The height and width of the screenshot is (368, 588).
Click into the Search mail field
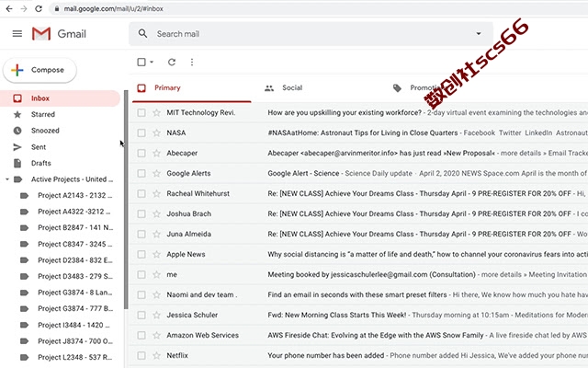pos(311,34)
